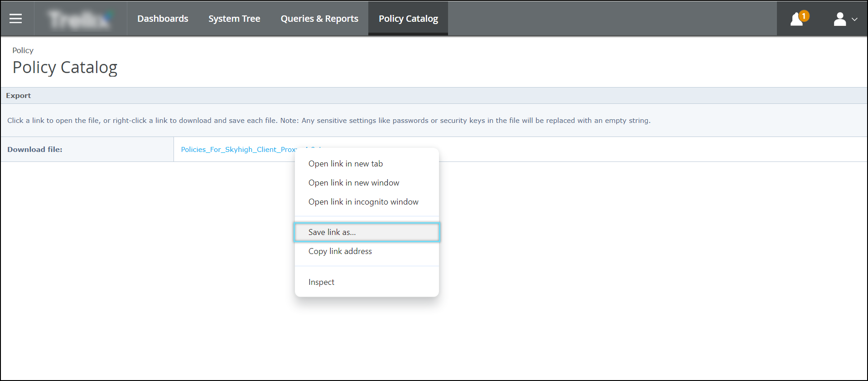Click the Export section header
This screenshot has width=868, height=381.
19,96
